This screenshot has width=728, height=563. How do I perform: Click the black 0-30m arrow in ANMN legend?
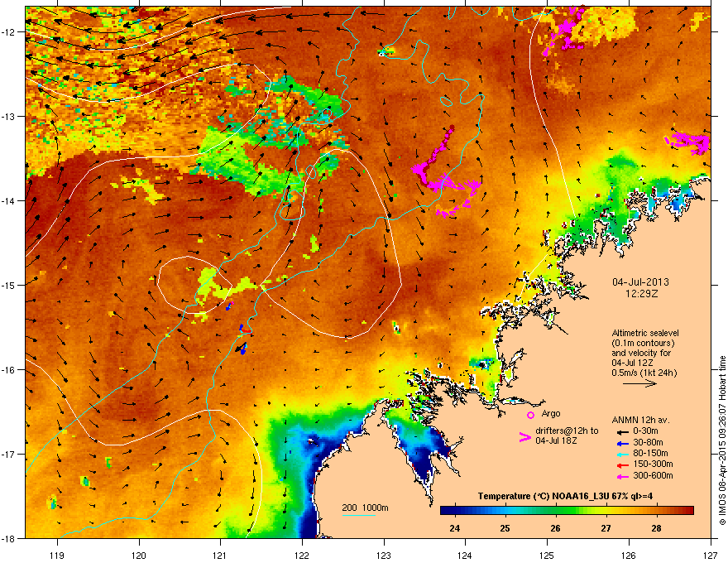pos(623,432)
